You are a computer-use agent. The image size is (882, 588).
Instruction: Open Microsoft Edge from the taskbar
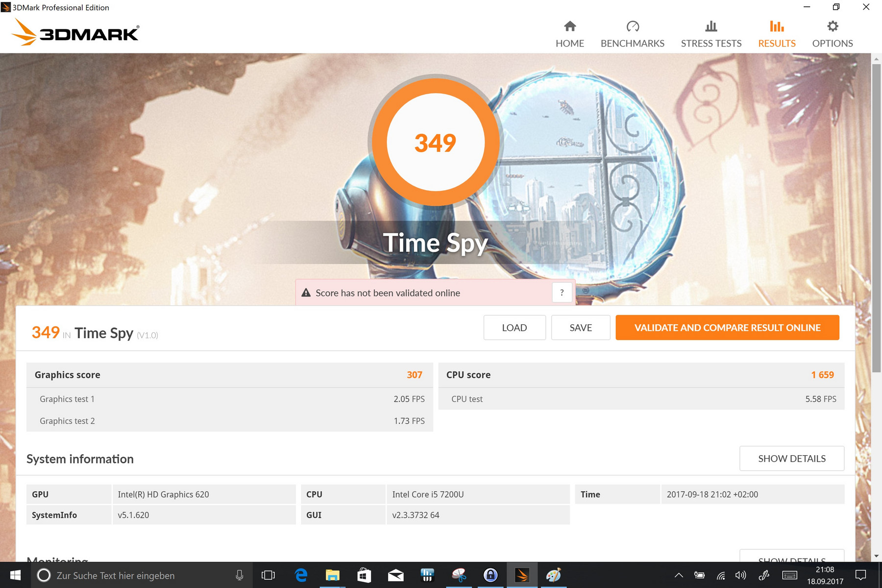[301, 575]
